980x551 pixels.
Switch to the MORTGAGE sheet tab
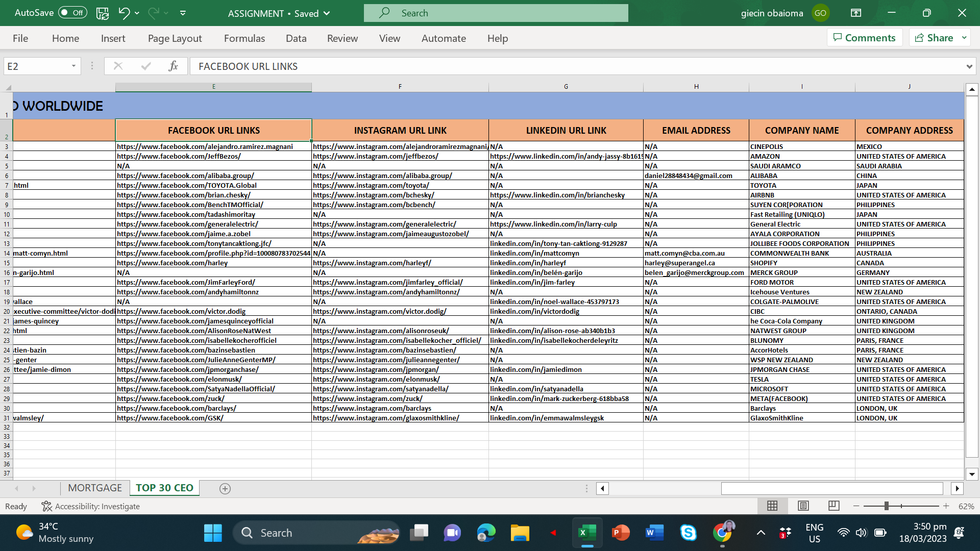(95, 488)
